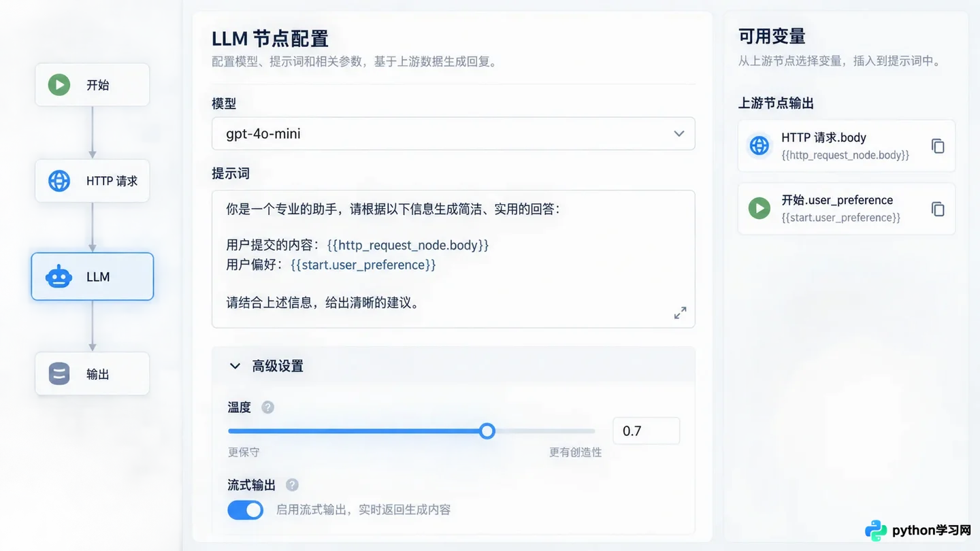
Task: Click the 开始.user_preference card title
Action: point(837,200)
